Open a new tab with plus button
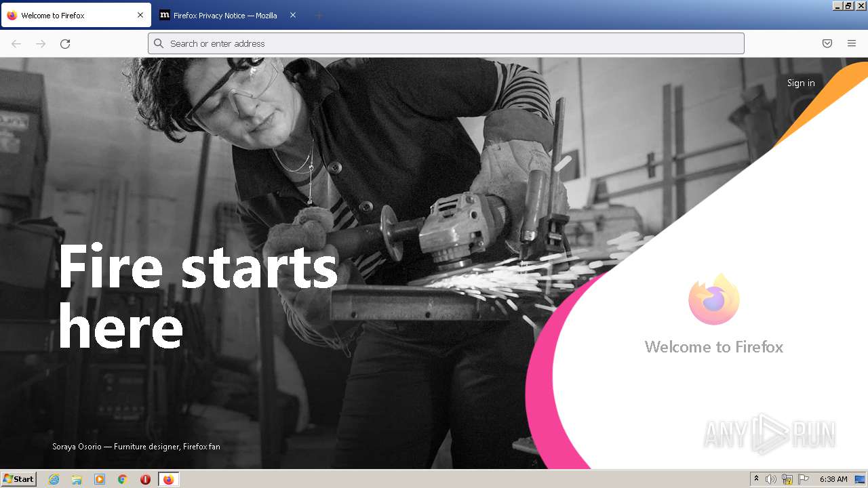Viewport: 868px width, 488px height. [319, 15]
